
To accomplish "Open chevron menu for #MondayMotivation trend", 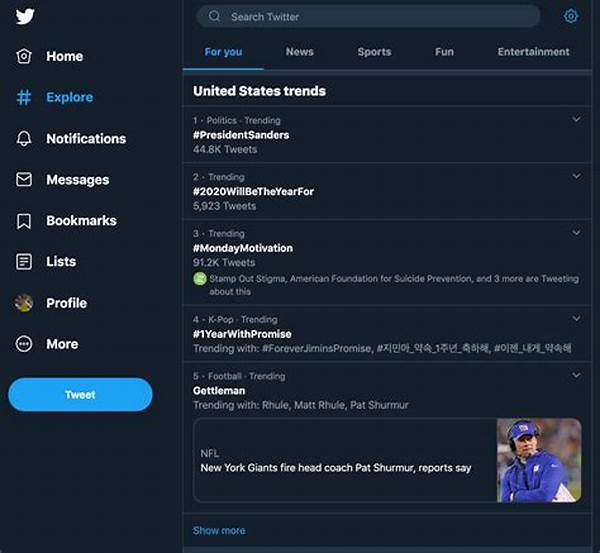I will [x=576, y=233].
